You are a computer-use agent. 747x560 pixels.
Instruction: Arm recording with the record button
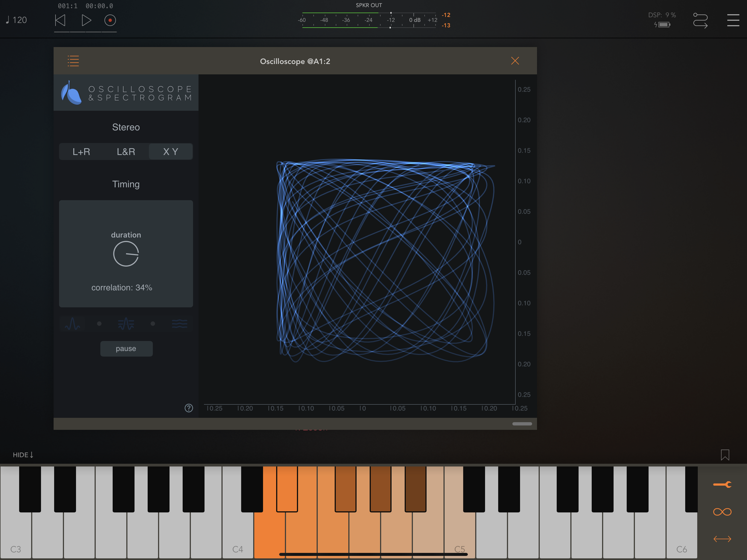coord(110,20)
